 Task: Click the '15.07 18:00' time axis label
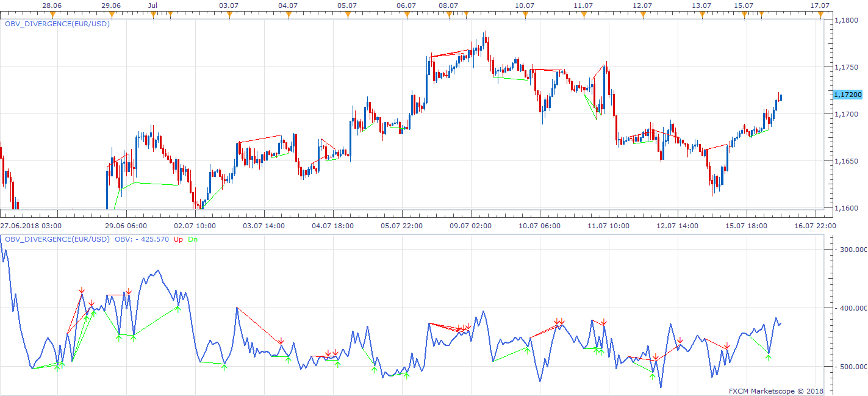click(747, 225)
